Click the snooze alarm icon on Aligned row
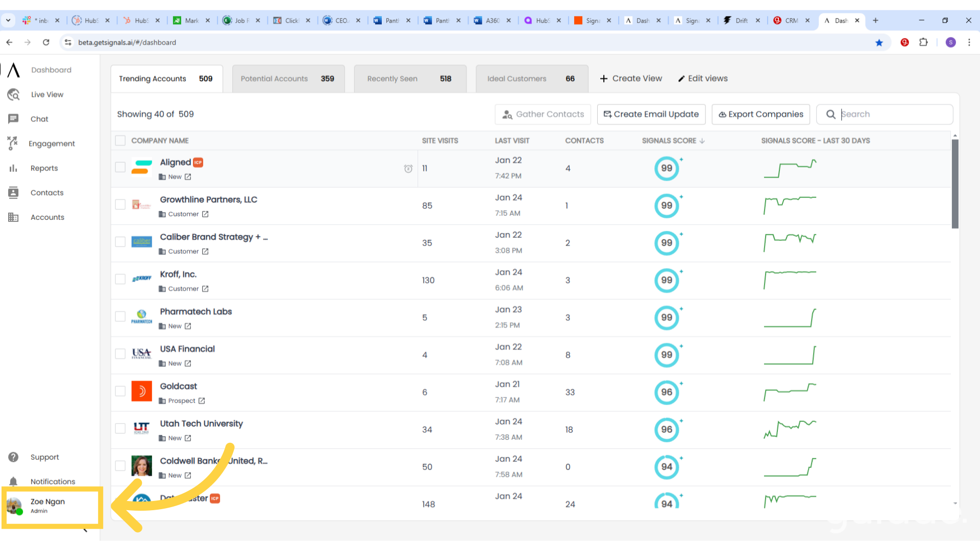Screen dimensions: 980x551 pos(408,168)
